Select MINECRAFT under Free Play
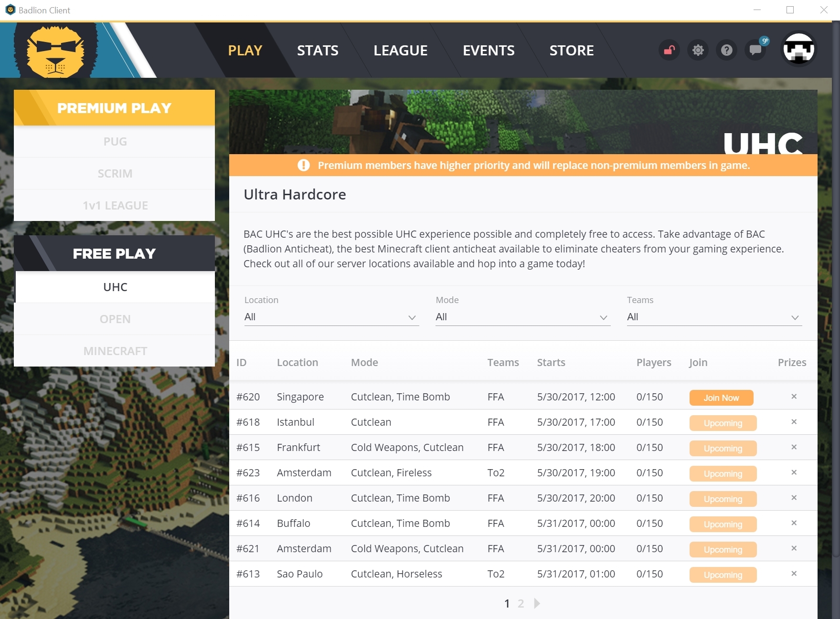This screenshot has width=840, height=619. coord(115,351)
